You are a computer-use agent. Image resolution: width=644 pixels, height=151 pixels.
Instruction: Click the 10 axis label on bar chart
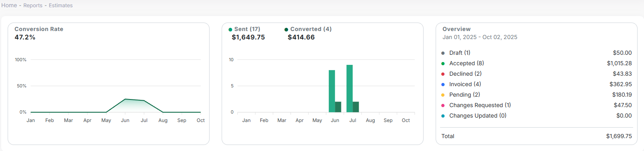(231, 60)
